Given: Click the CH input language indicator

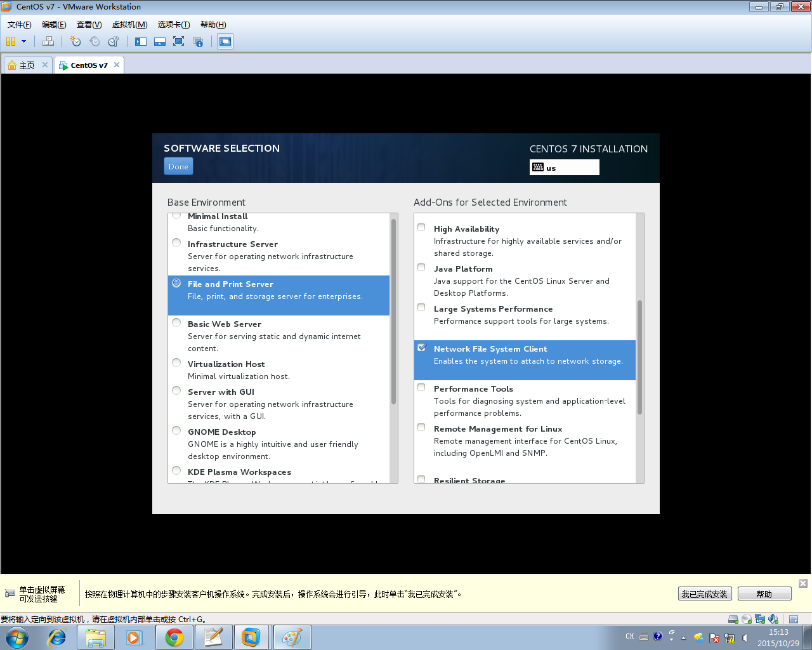Looking at the screenshot, I should [630, 637].
